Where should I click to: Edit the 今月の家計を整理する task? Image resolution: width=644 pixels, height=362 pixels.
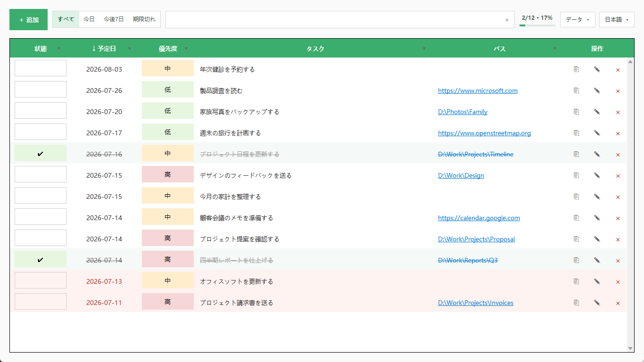click(597, 197)
